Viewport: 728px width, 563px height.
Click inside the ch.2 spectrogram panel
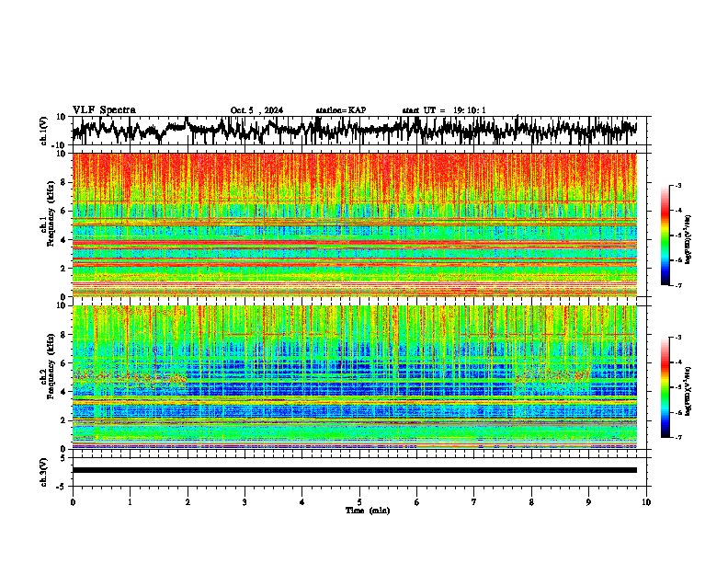[354, 377]
